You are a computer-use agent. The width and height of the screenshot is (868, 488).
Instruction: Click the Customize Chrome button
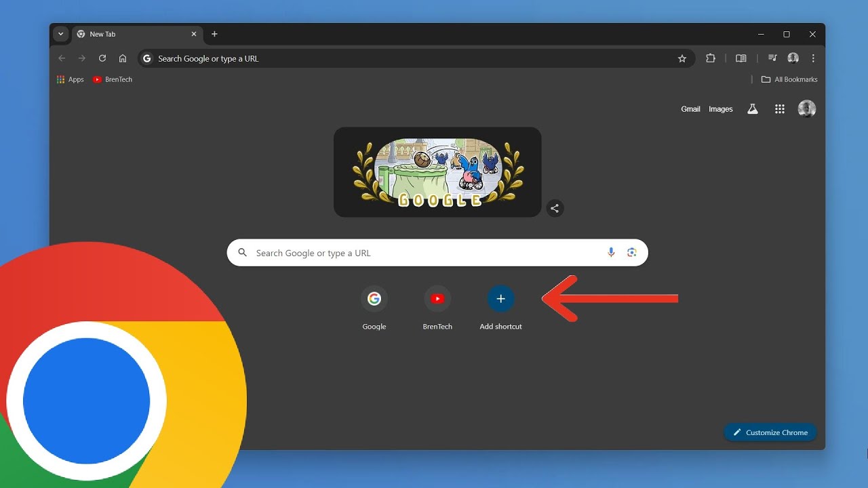(770, 432)
